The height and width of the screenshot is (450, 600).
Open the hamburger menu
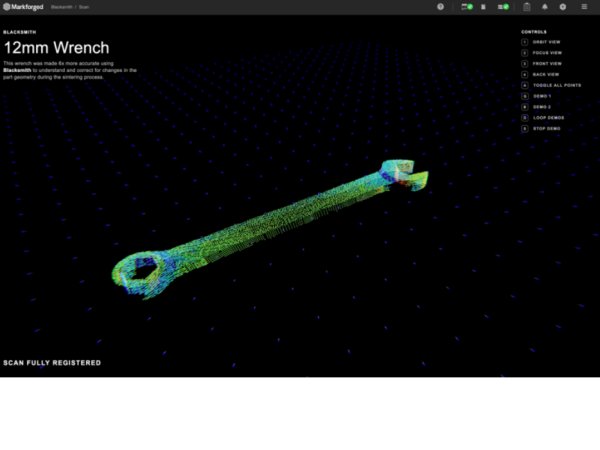[x=585, y=7]
